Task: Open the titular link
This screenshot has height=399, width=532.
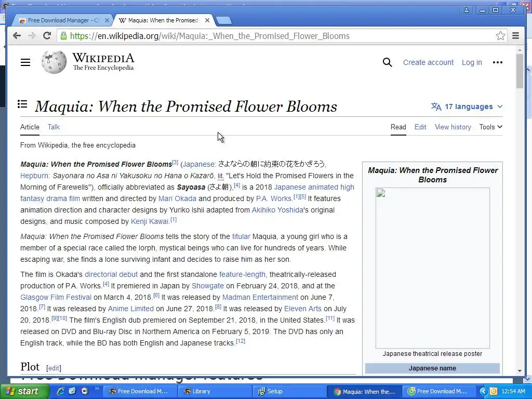Action: 241,236
